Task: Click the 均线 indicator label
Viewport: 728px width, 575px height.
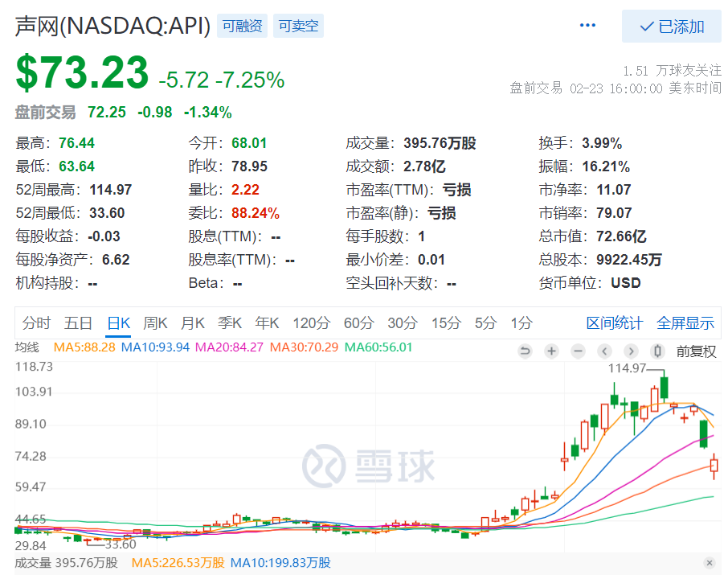Action: coord(27,347)
